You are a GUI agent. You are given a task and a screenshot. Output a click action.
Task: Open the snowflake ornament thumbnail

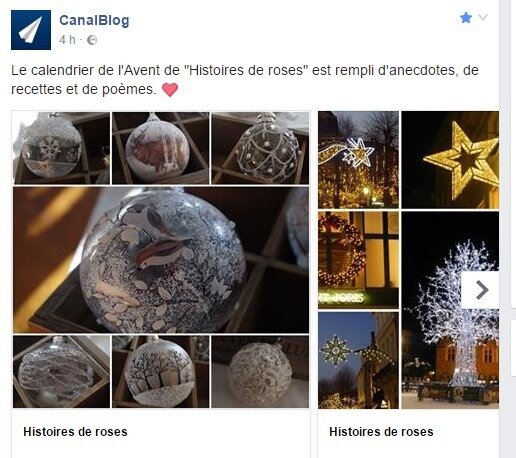tap(62, 148)
